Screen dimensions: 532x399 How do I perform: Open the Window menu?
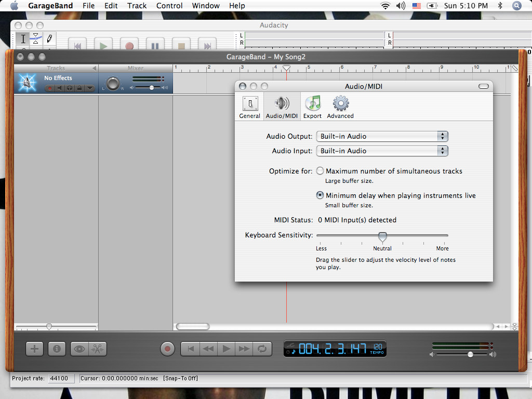[206, 6]
